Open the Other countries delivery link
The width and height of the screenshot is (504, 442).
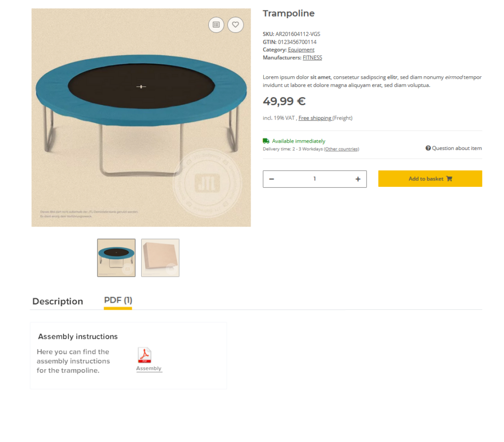[x=342, y=149]
